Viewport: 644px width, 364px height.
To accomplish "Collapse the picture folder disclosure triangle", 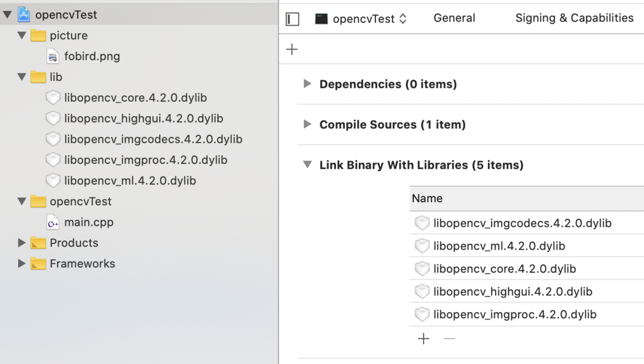I will point(22,35).
